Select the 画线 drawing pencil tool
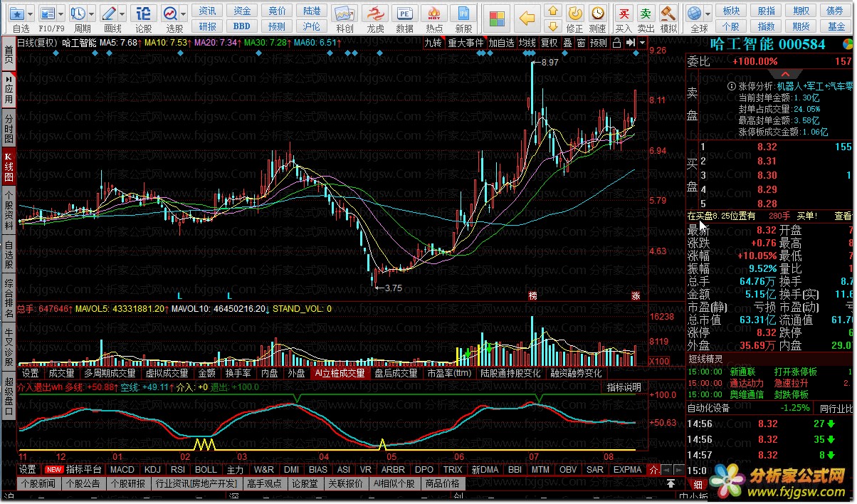The width and height of the screenshot is (857, 504). 109,13
